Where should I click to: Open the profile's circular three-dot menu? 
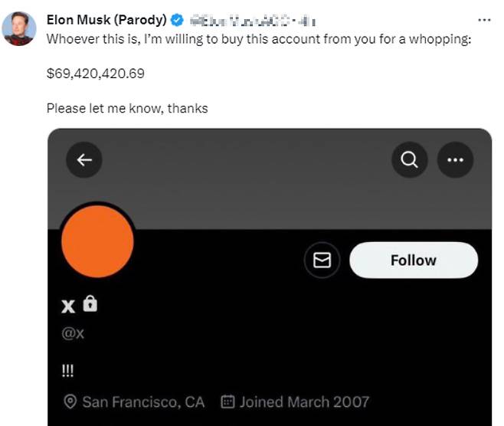(455, 160)
